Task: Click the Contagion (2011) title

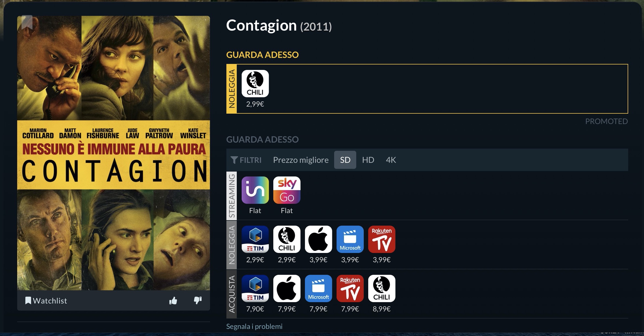Action: [x=279, y=25]
